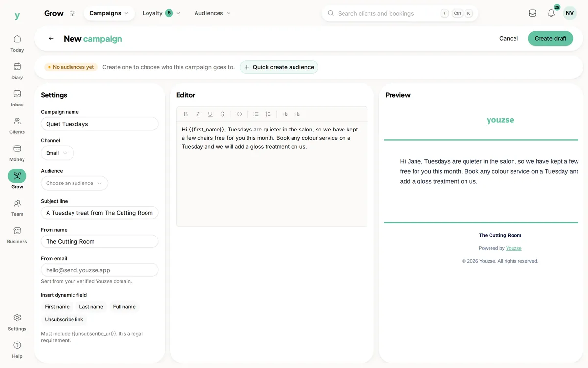Click the Loyalty count badge 5
Screen dimensions: 588x368
click(x=169, y=13)
